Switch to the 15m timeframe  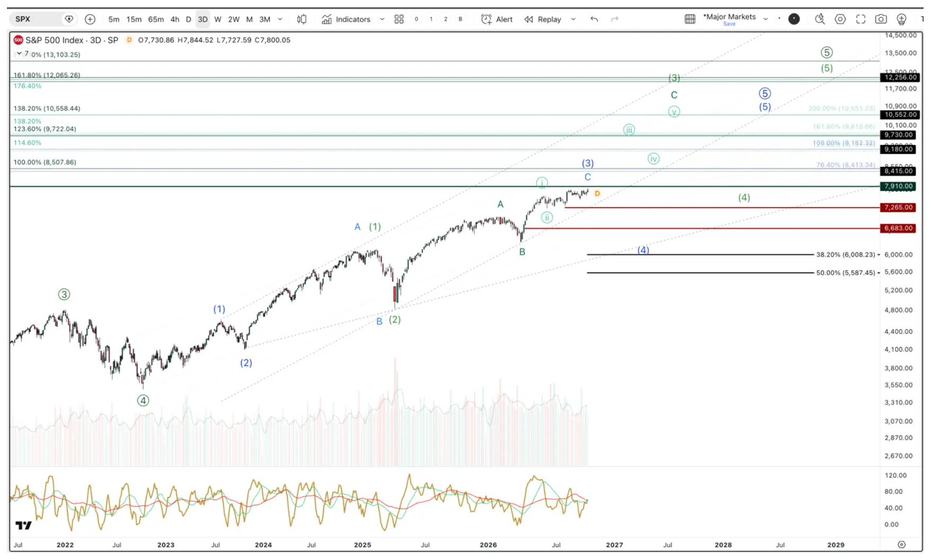click(134, 19)
